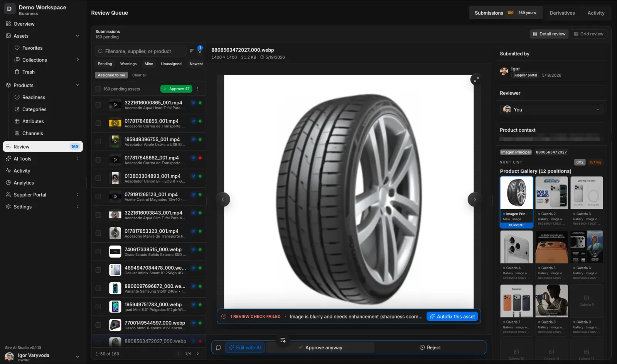This screenshot has height=364, width=617.
Task: Go to previous page of the list
Action: click(x=178, y=354)
